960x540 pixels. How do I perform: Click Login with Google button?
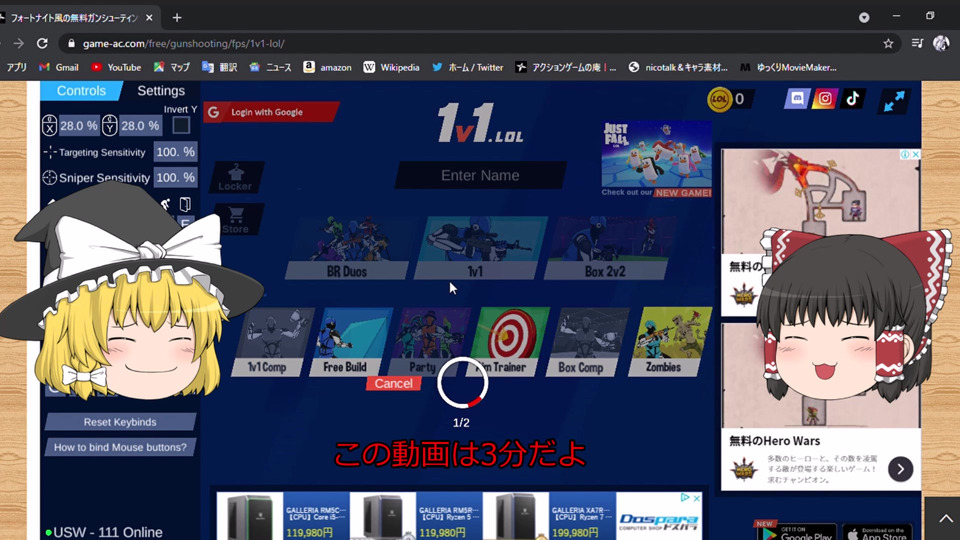click(271, 112)
